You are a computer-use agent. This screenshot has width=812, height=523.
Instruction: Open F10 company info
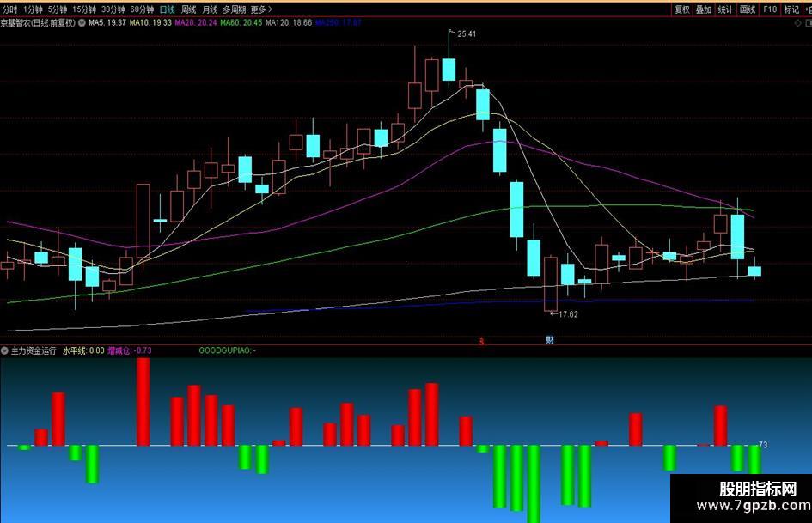(770, 9)
